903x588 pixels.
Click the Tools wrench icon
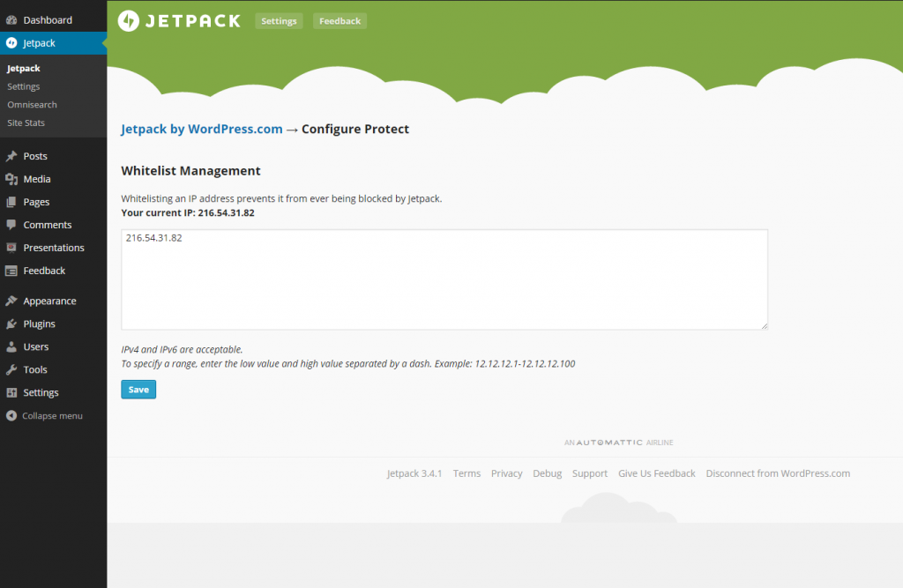(11, 369)
